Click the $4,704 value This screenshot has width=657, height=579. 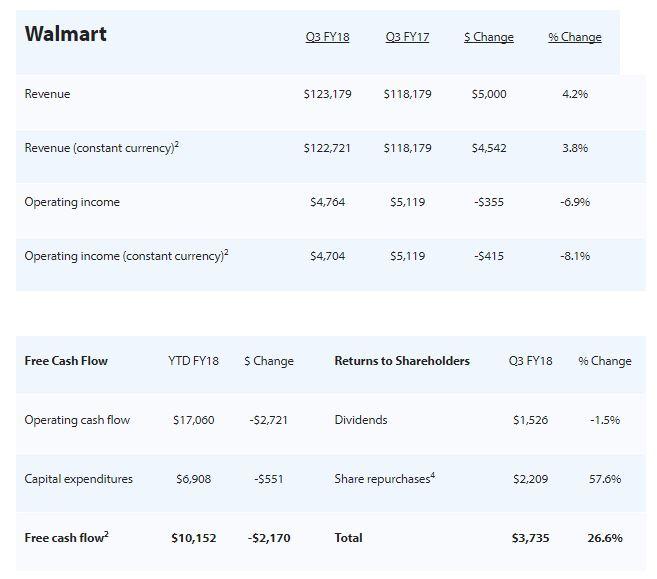coord(327,256)
